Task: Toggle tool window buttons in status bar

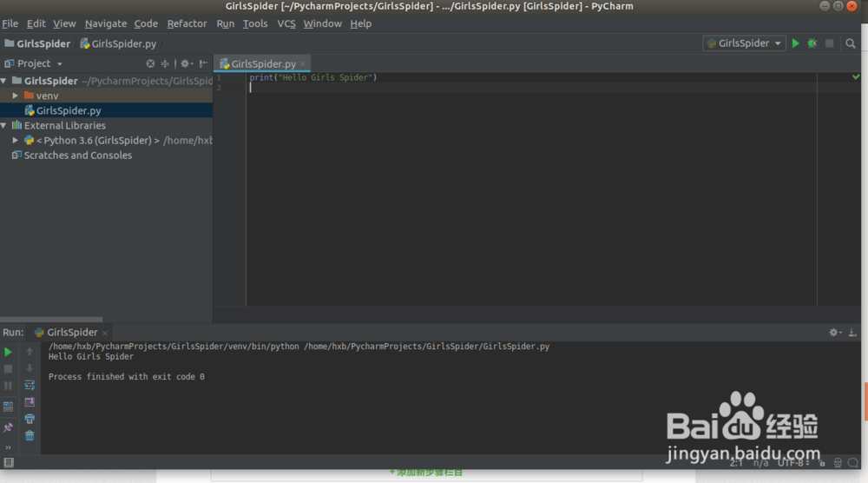Action: [x=9, y=462]
